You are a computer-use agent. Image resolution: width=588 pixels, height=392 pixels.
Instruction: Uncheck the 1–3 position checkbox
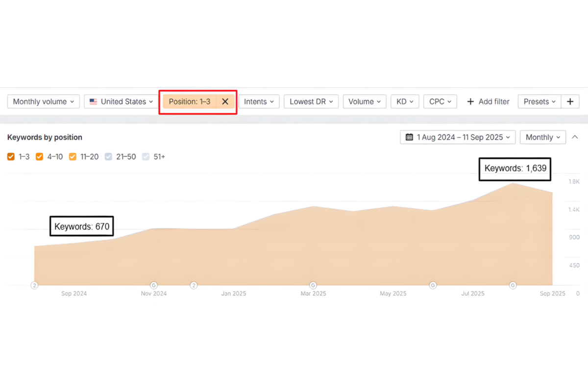coord(11,157)
